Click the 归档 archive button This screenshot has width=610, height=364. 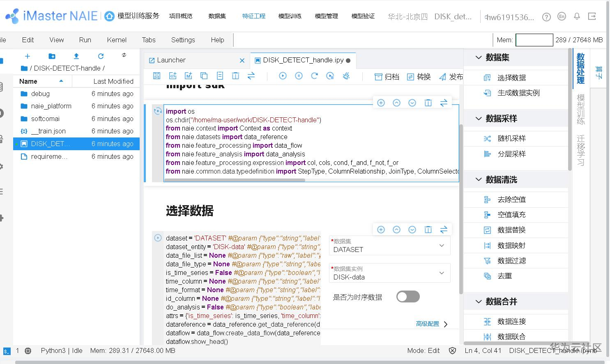[x=387, y=77]
